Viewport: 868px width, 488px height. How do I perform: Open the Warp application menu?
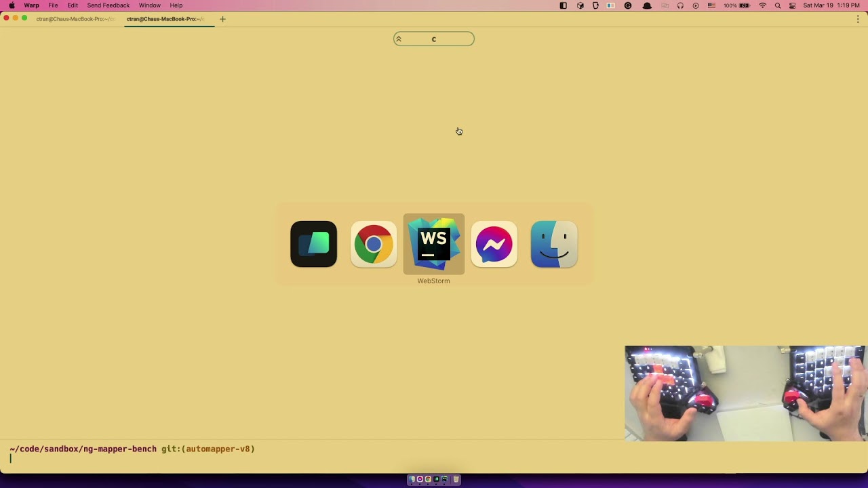[x=32, y=5]
